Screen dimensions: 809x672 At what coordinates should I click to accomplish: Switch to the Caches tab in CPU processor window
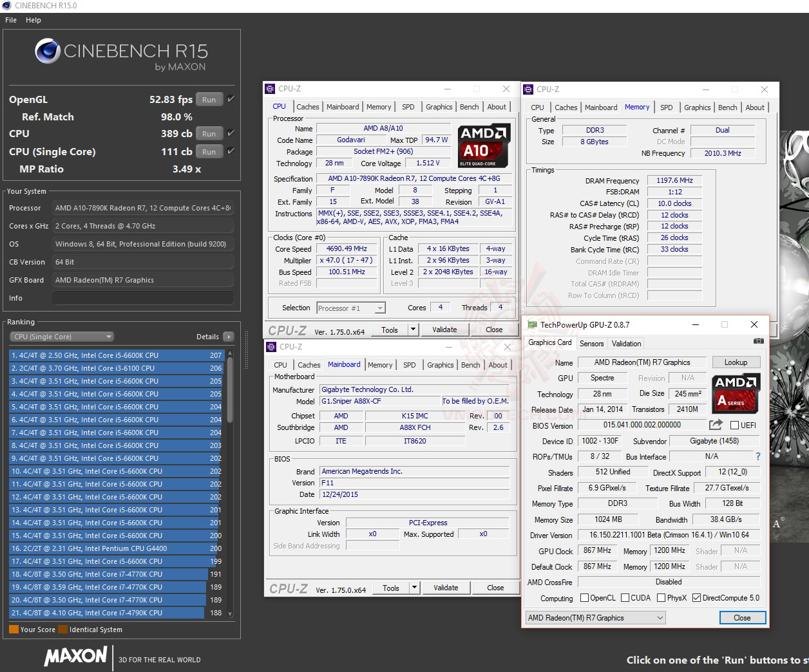click(x=308, y=107)
